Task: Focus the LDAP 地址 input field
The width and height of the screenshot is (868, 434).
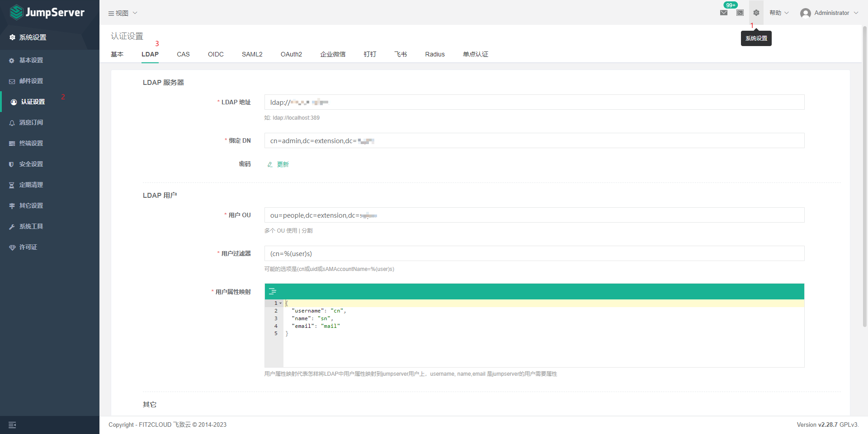Action: (x=534, y=102)
